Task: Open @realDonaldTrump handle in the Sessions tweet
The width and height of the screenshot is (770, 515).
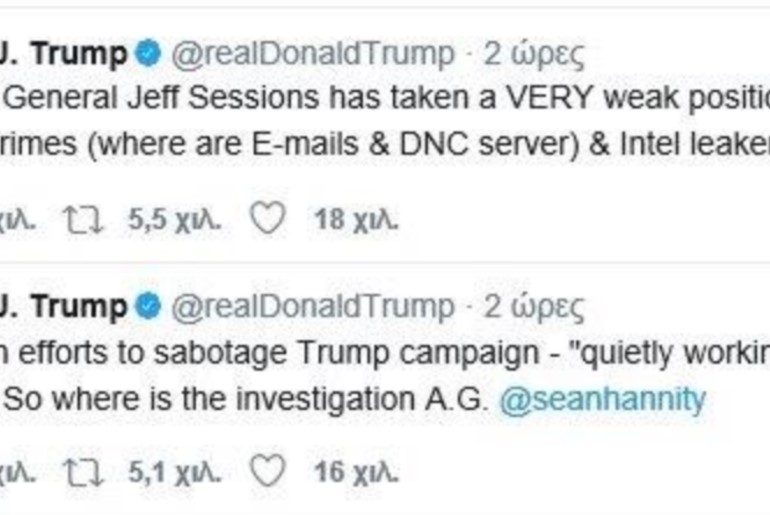Action: tap(312, 55)
